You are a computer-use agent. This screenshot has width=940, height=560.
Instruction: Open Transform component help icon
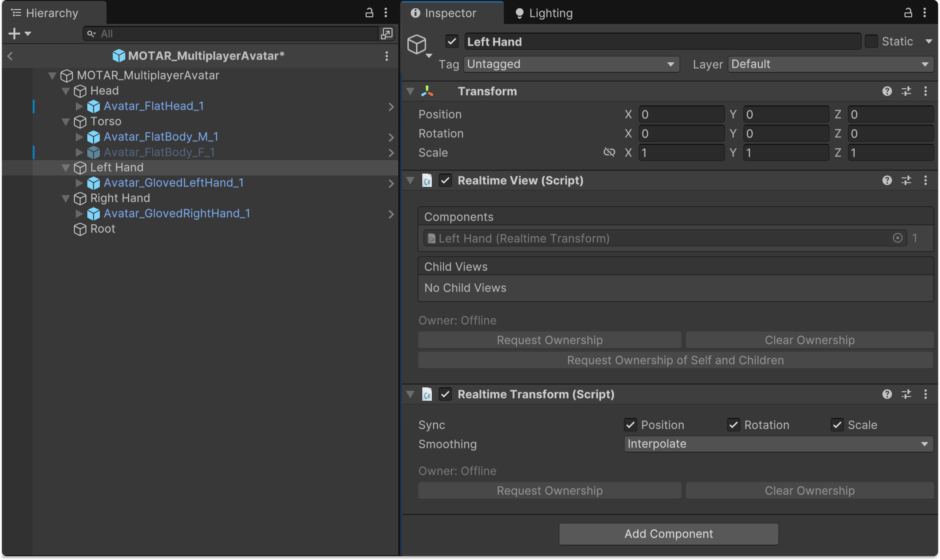(887, 91)
